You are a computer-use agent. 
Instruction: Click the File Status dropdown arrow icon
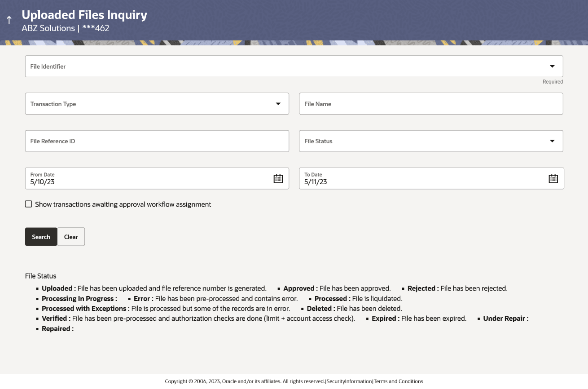click(x=552, y=141)
